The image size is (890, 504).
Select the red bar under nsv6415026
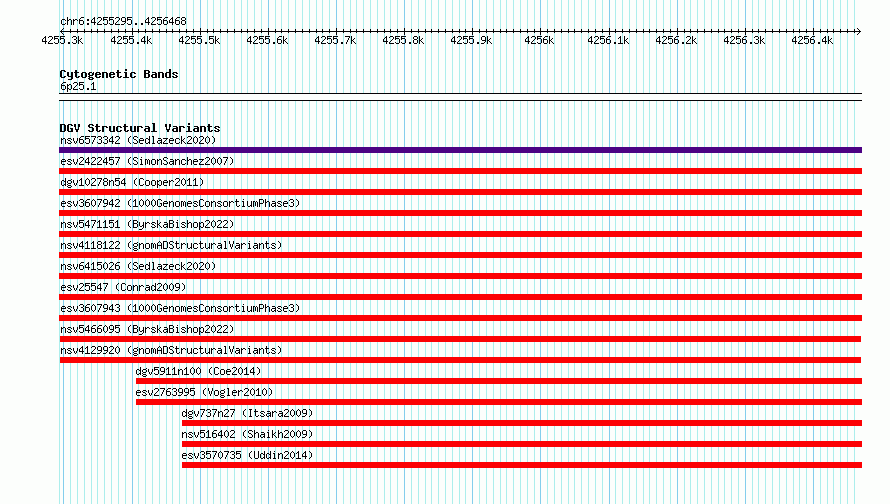(x=460, y=276)
